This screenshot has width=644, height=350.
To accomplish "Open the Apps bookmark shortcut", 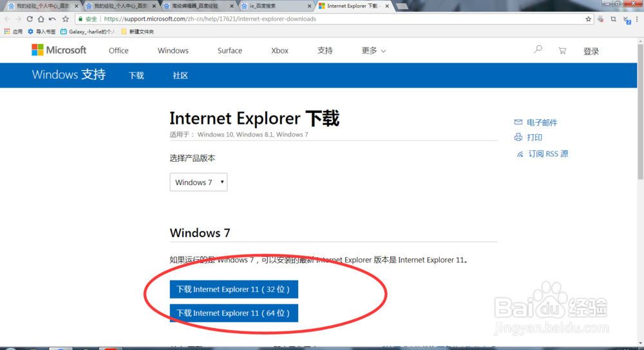I will pos(13,32).
